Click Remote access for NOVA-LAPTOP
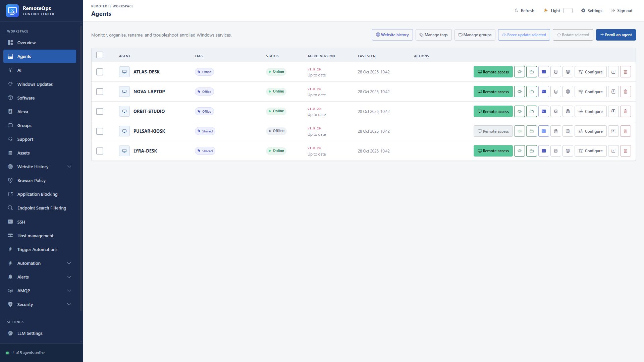The height and width of the screenshot is (362, 644). point(493,92)
